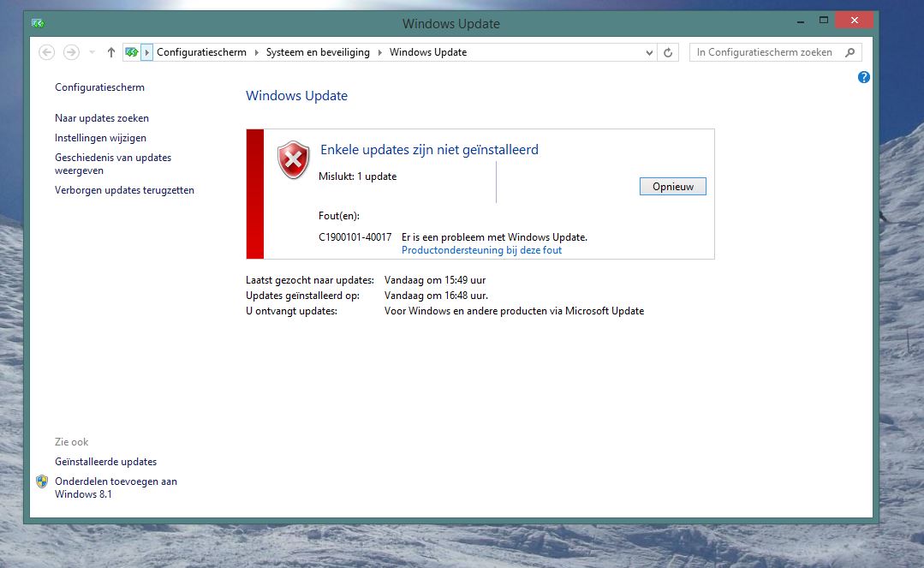Open the Configuratiescherm sidebar link

pos(99,87)
